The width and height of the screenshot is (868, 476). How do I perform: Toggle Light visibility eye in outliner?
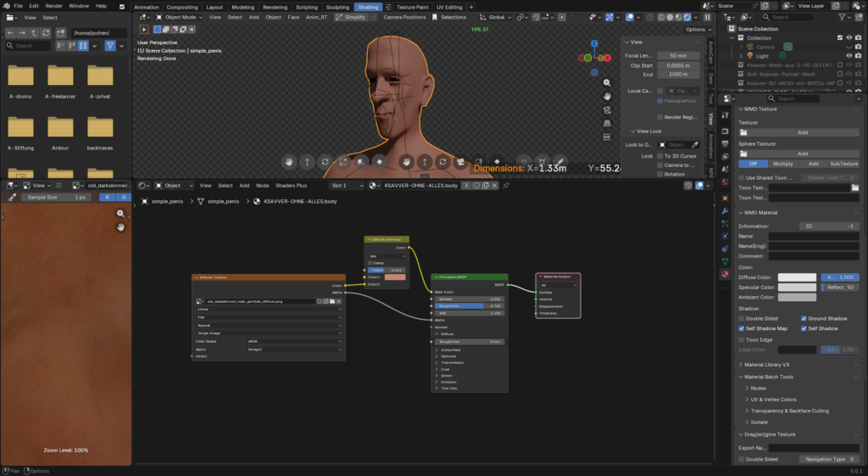[849, 56]
